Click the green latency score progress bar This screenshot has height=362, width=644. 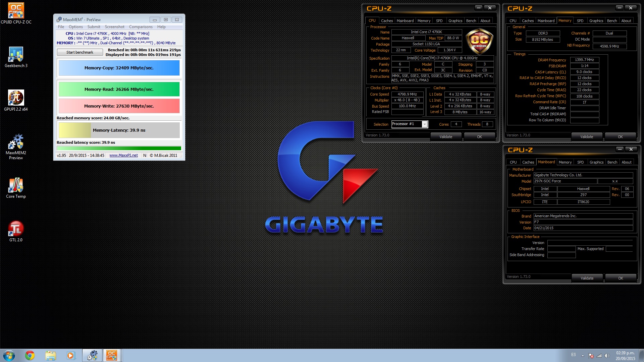pyautogui.click(x=119, y=148)
